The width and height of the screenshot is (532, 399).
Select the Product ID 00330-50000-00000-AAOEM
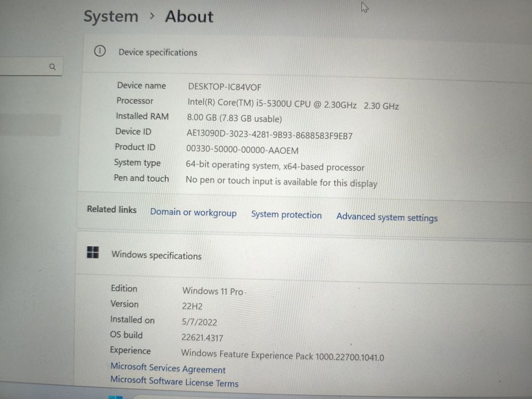coord(242,149)
